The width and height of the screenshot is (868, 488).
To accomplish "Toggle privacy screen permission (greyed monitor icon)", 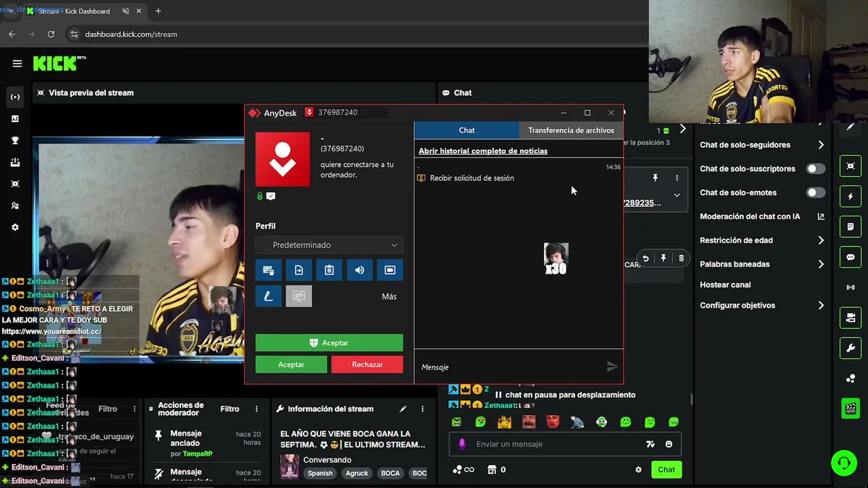I will click(x=299, y=296).
